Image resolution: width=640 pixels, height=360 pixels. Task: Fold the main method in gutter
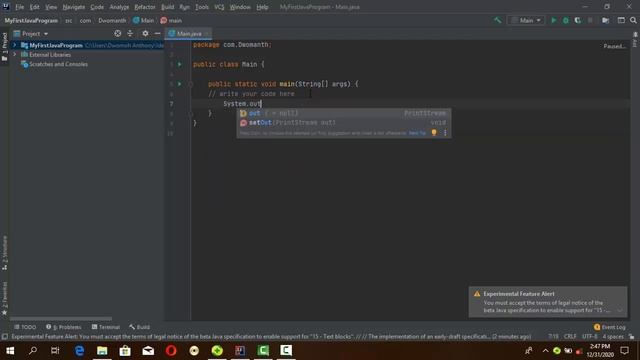tap(191, 84)
